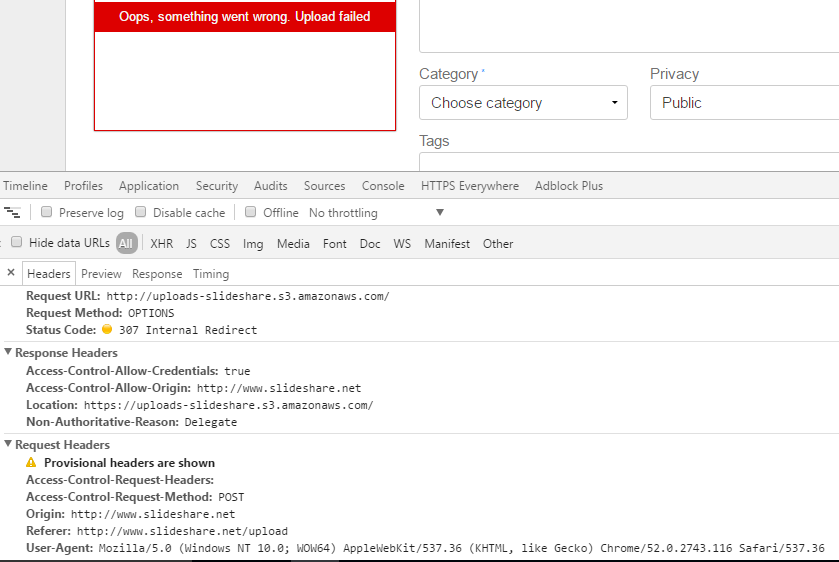The width and height of the screenshot is (839, 562).
Task: Tick the Disable cache checkbox
Action: pyautogui.click(x=141, y=212)
